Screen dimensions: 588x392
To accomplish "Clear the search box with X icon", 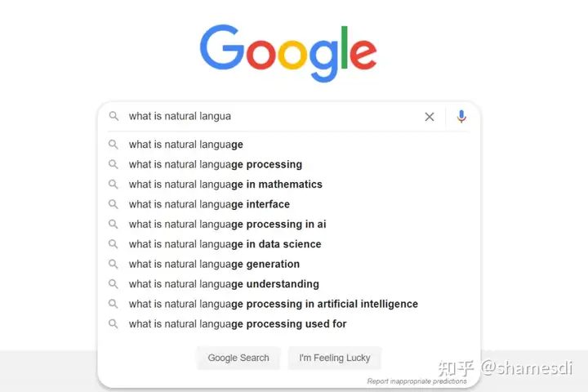I will [x=430, y=117].
